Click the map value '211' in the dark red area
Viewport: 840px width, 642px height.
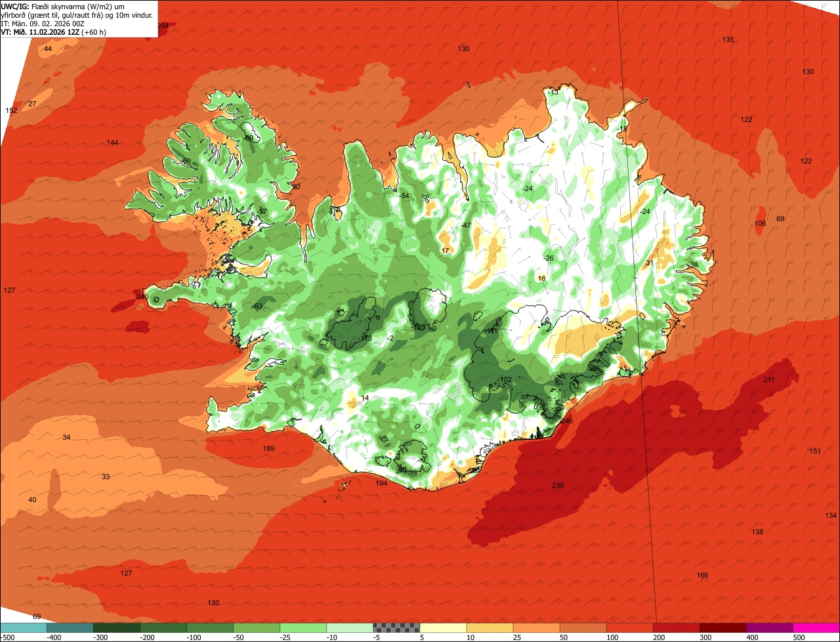tap(769, 379)
